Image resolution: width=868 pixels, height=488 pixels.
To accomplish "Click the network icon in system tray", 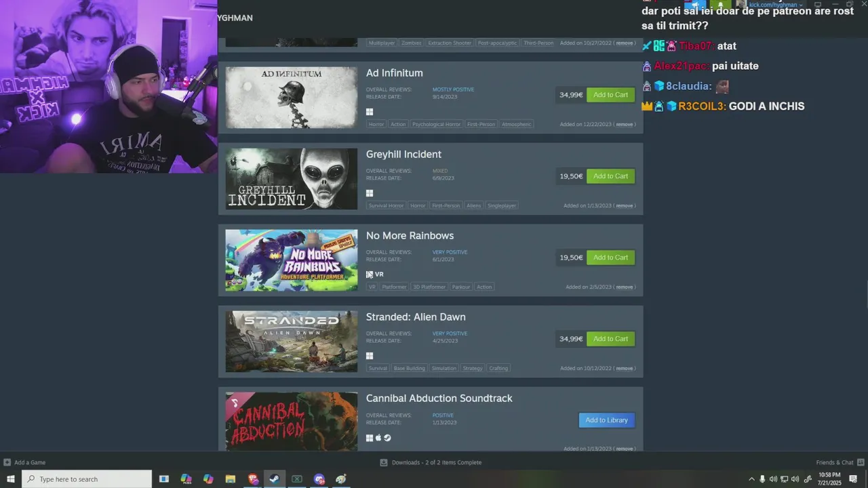I will pos(784,479).
